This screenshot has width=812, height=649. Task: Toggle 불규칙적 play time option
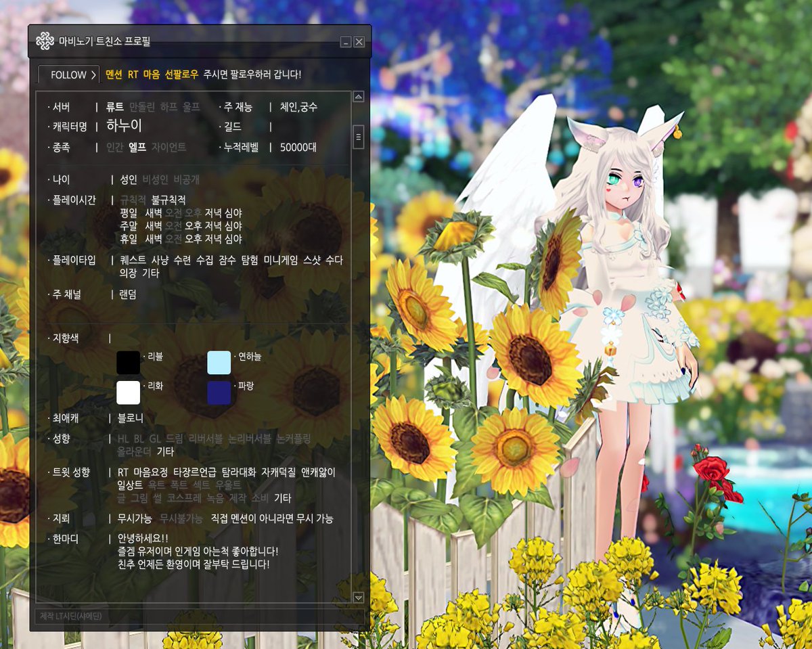coord(168,200)
